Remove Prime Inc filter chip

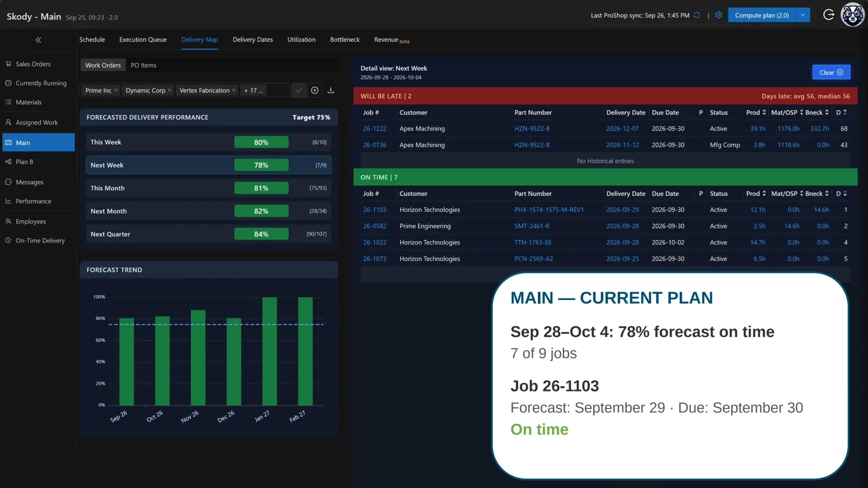click(x=116, y=90)
